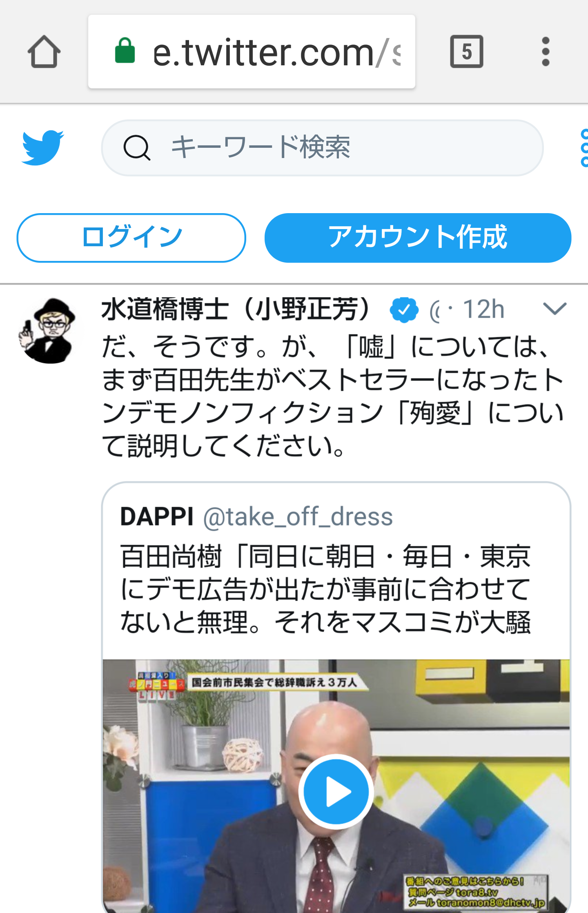Select the twitter.com URL address bar
Viewport: 588px width, 913px height.
tap(252, 52)
